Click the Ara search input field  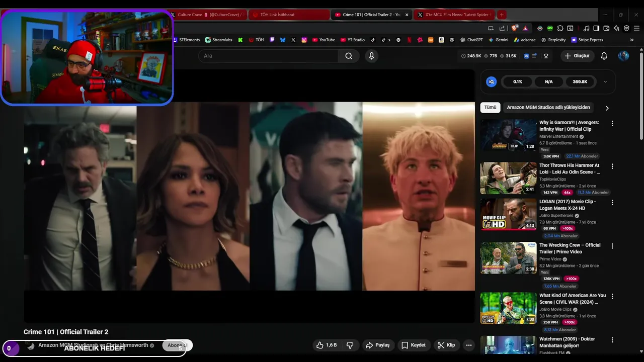[x=268, y=56]
